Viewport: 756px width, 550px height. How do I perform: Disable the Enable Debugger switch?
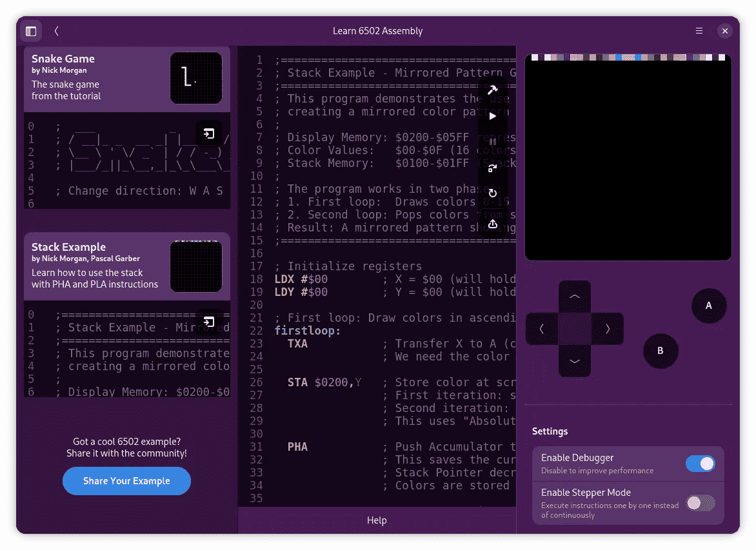click(700, 464)
